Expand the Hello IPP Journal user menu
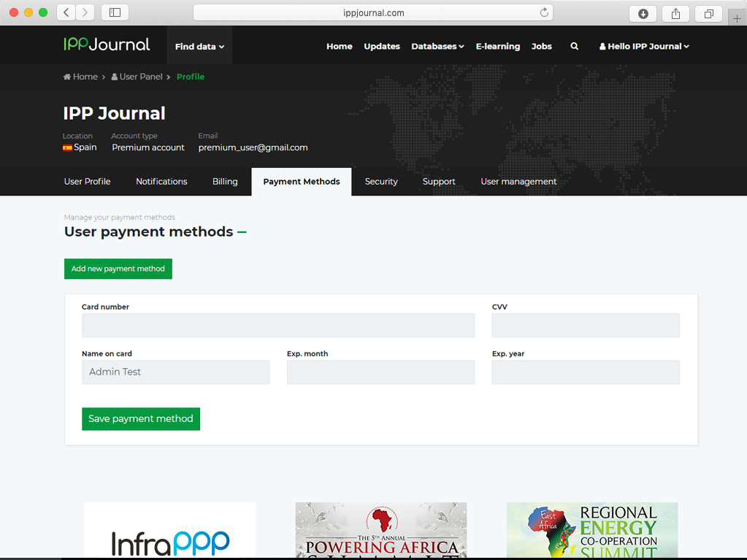Viewport: 747px width, 560px height. [644, 46]
